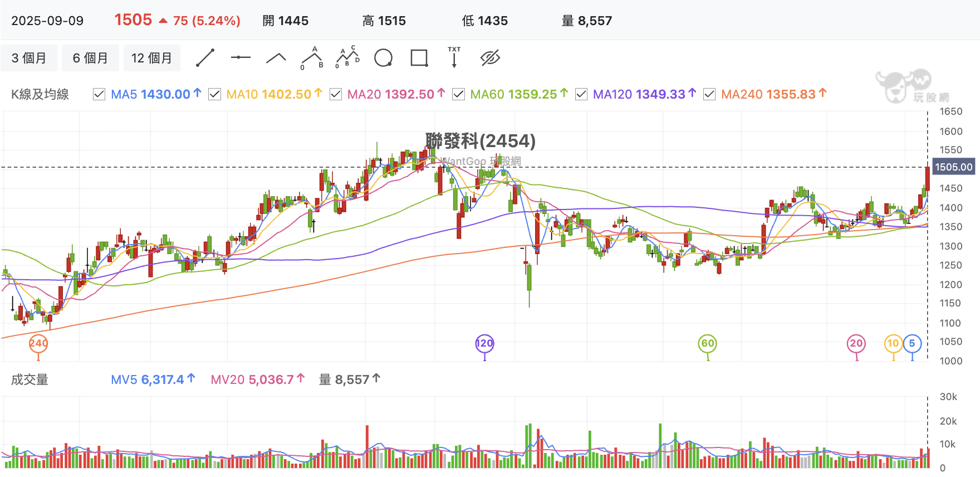Click the 1650 price axis label

951,111
